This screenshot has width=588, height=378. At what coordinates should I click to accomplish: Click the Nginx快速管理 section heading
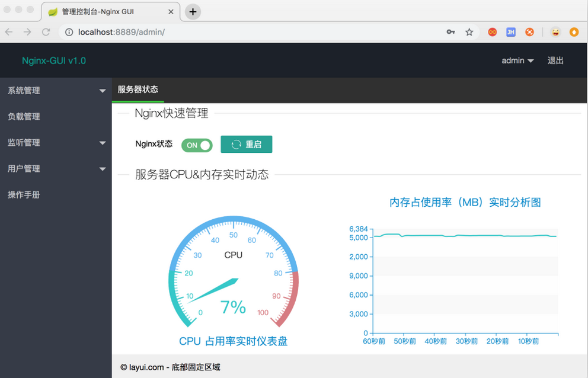tap(171, 113)
